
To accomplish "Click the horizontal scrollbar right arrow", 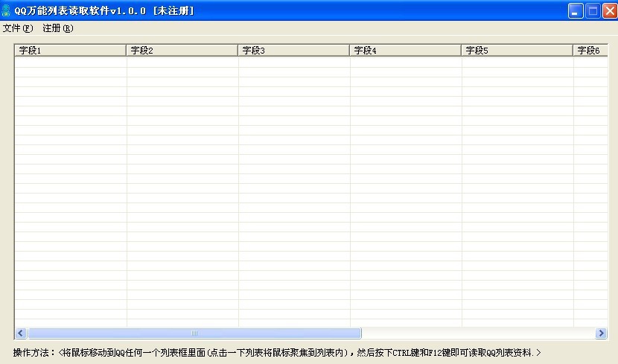I will pos(601,333).
